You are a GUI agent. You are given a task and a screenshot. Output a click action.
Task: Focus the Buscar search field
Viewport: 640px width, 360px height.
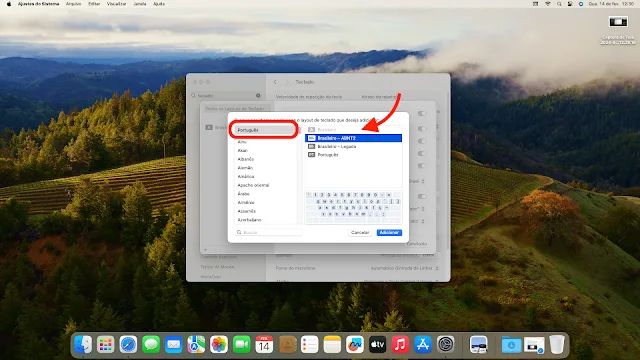click(x=269, y=232)
